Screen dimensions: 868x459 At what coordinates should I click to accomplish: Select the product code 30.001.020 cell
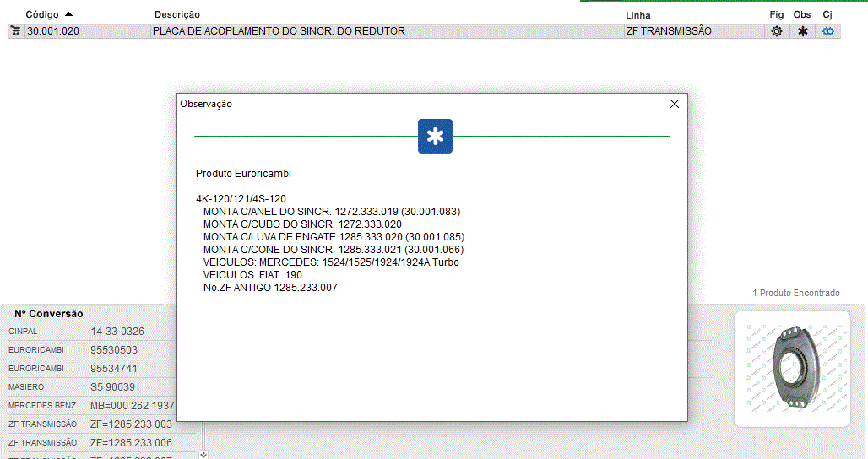pos(53,31)
